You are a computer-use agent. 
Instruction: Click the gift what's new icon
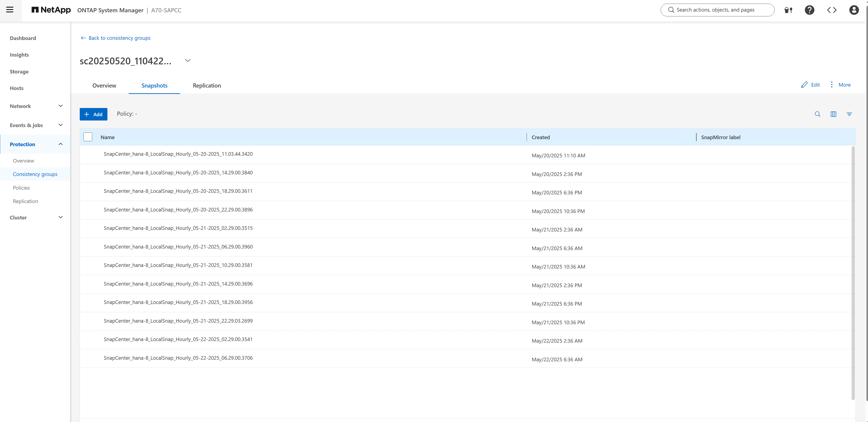[x=788, y=10]
